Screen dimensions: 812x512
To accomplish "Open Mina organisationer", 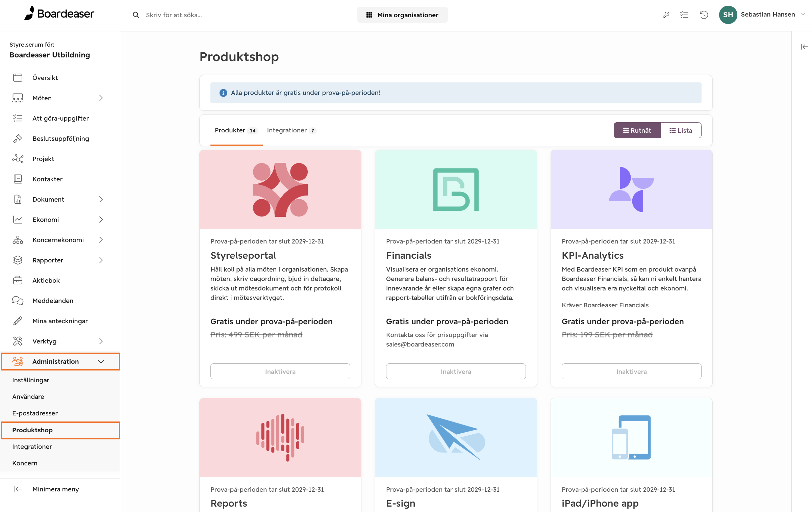I will [402, 15].
